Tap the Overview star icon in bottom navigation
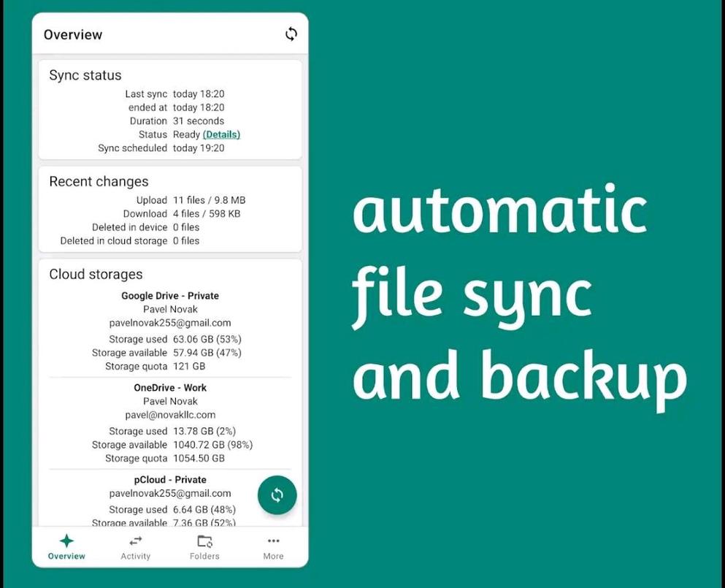The image size is (725, 588). click(66, 541)
